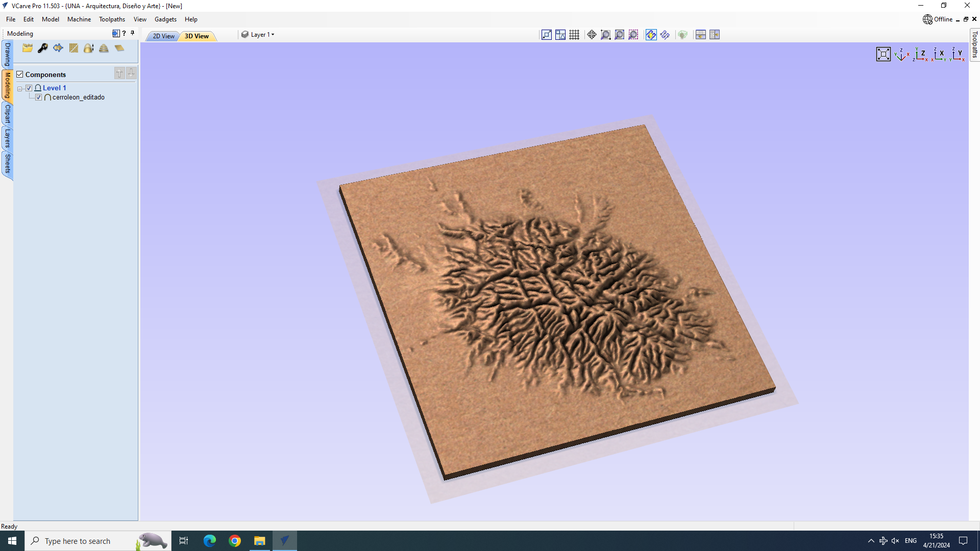Select the cerroleon_editado component
The width and height of the screenshot is (980, 551).
pos(79,97)
